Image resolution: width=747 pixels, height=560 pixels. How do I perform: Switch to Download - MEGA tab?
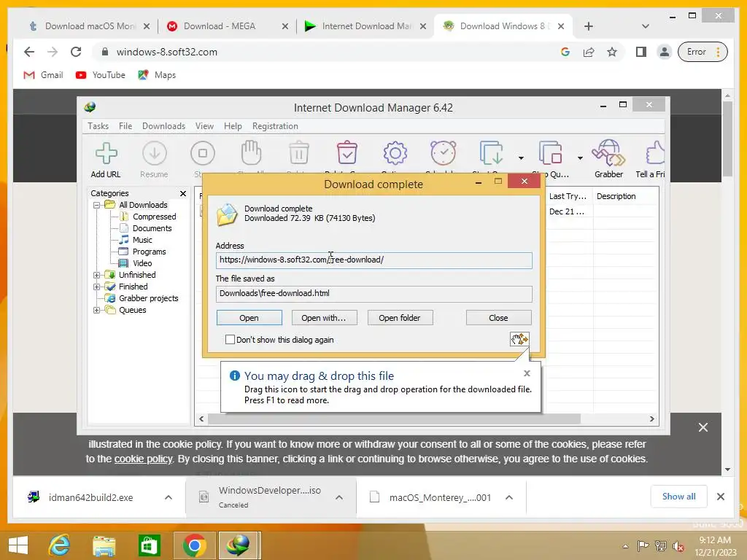[x=228, y=26]
